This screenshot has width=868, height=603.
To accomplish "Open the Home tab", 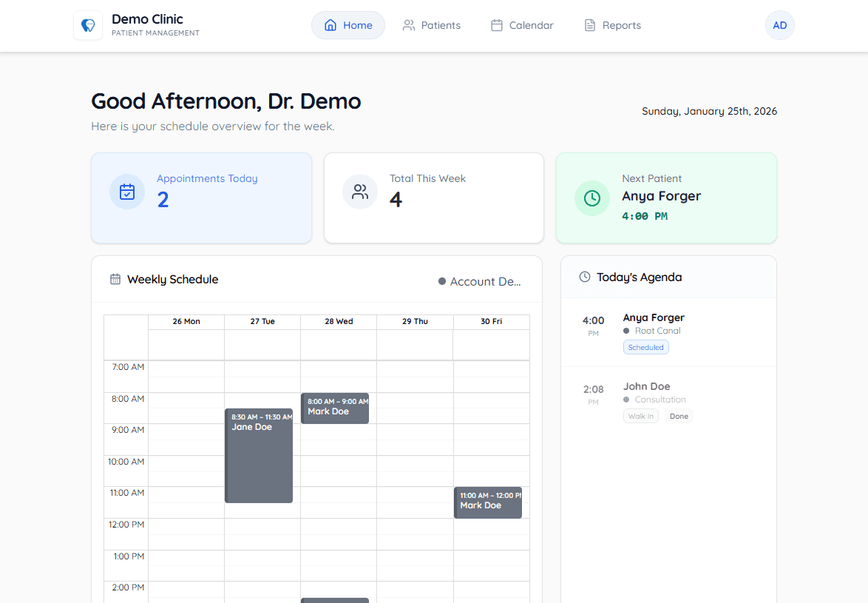I will 348,25.
